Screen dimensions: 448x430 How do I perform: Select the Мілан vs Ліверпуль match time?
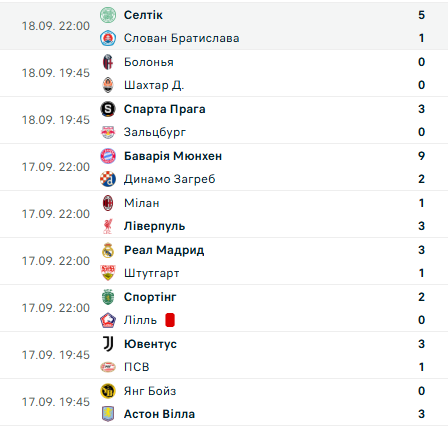pyautogui.click(x=56, y=214)
